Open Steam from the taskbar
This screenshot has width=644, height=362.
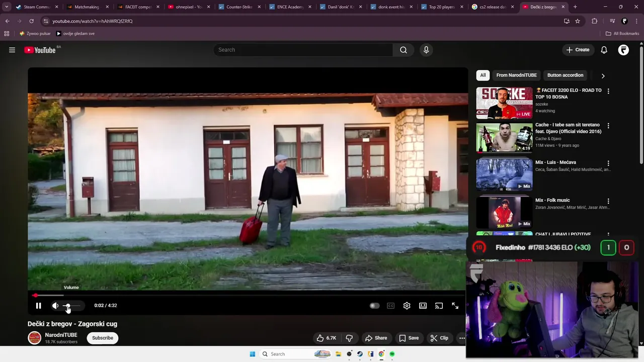(x=360, y=354)
